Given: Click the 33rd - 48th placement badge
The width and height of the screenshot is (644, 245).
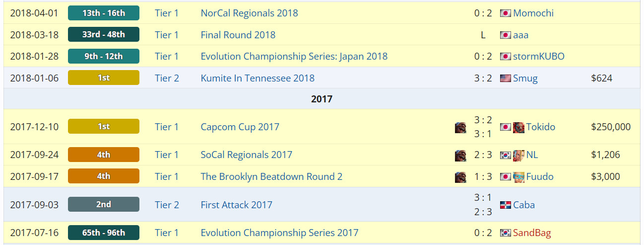Looking at the screenshot, I should (x=104, y=35).
